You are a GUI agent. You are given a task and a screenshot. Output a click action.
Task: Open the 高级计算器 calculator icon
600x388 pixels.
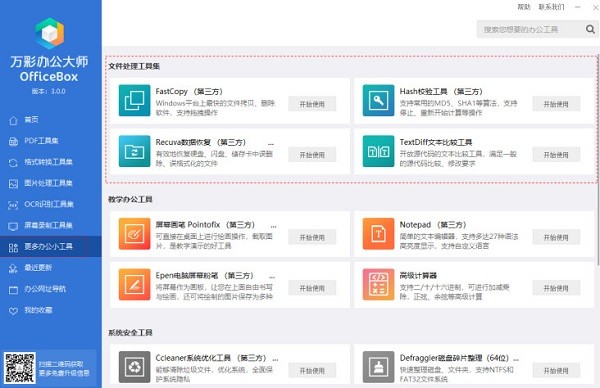tap(378, 284)
